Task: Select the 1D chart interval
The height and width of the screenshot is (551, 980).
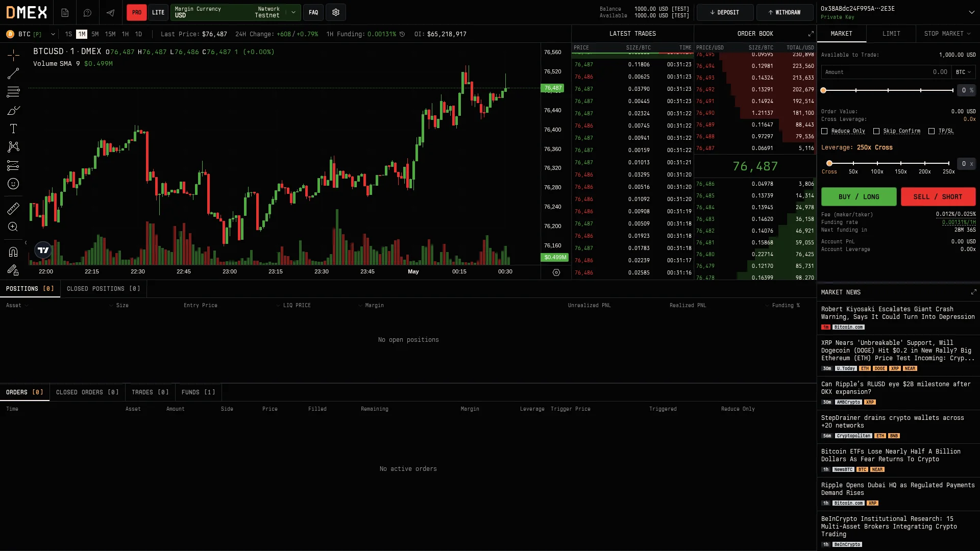Action: click(138, 34)
